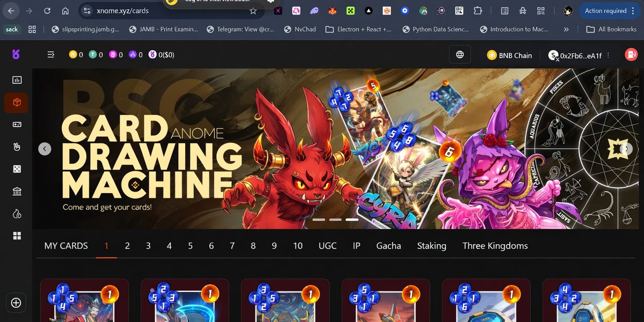The image size is (644, 322).
Task: Reload the page with browser refresh icon
Action: (47, 11)
